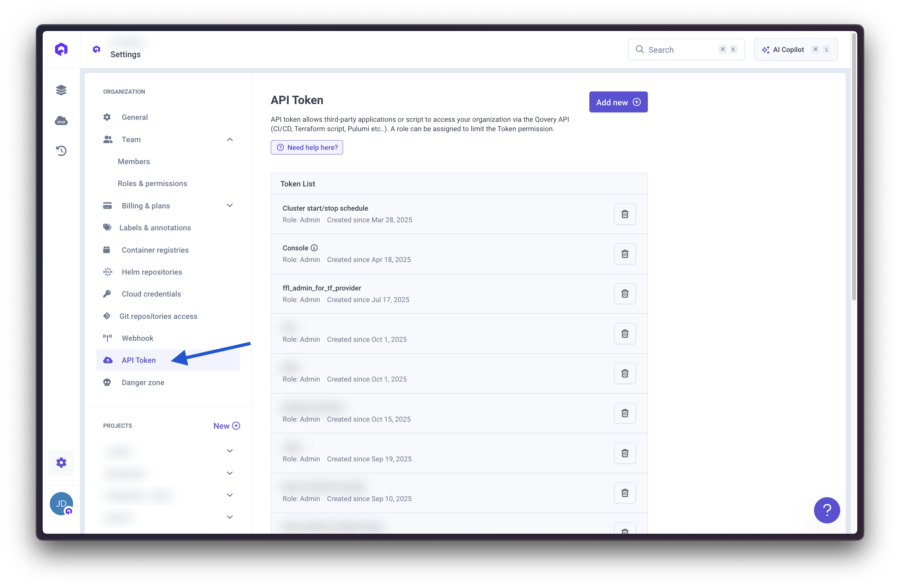The image size is (900, 588).
Task: Click the settings gear in bottom left rail
Action: pos(61,463)
